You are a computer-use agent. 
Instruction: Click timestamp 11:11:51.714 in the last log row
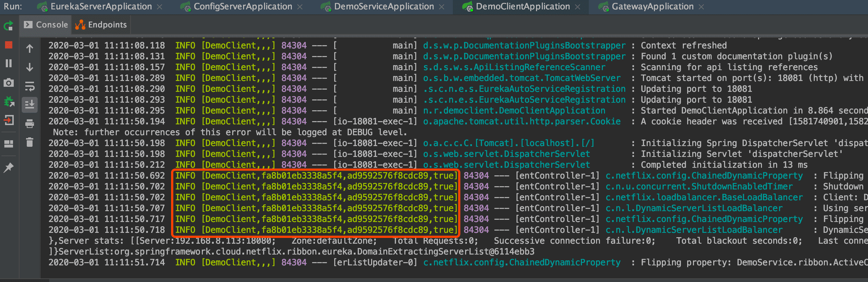[x=135, y=262]
